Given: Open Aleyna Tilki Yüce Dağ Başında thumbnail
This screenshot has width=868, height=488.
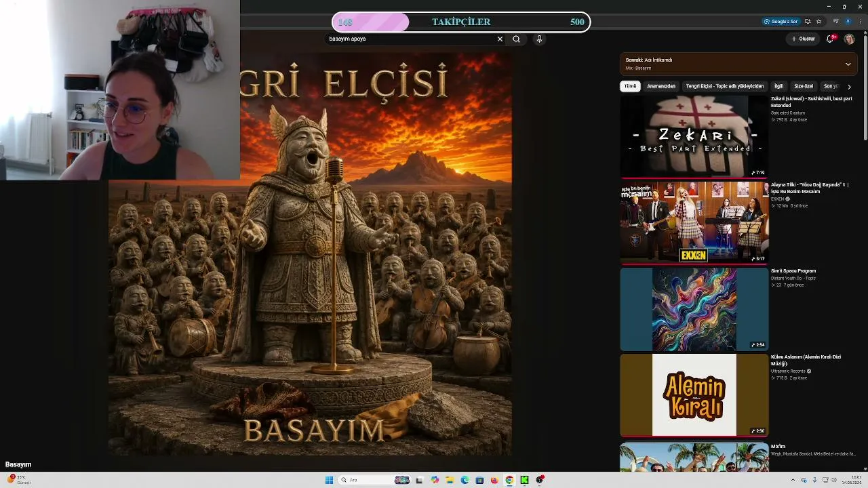Looking at the screenshot, I should (694, 222).
